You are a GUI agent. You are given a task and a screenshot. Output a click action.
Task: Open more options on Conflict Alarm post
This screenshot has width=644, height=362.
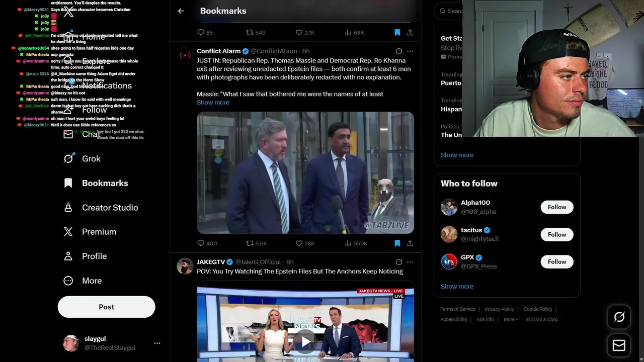[410, 51]
